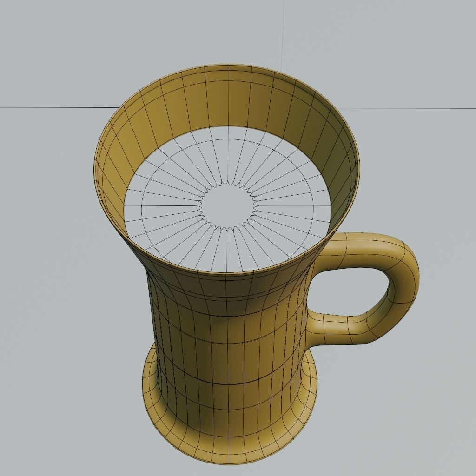Viewport: 476px width, 476px height.
Task: Click the white radial disc inside the mug
Action: pos(228,199)
